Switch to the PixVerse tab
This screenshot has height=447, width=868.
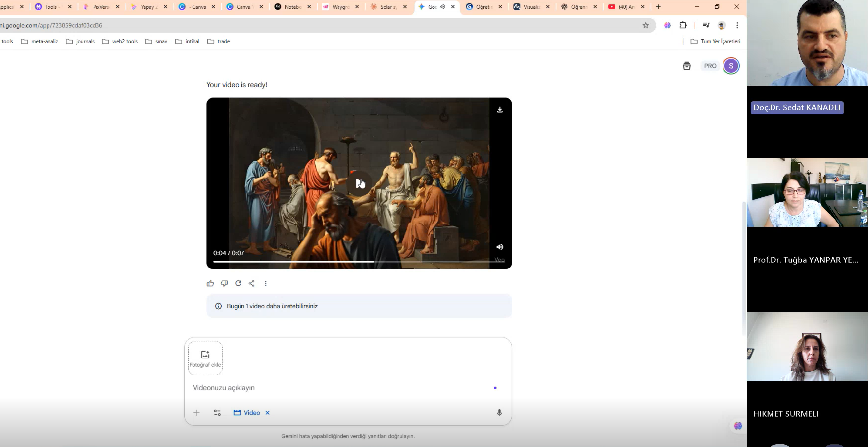point(100,7)
